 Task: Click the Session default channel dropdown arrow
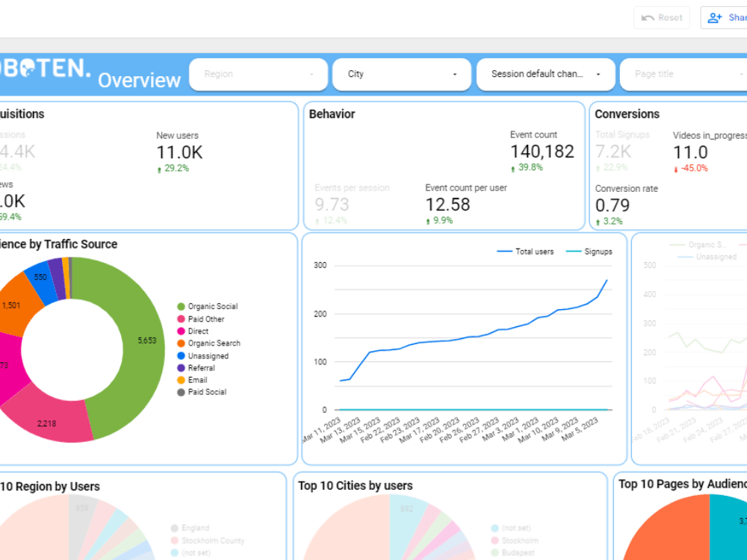tap(598, 74)
